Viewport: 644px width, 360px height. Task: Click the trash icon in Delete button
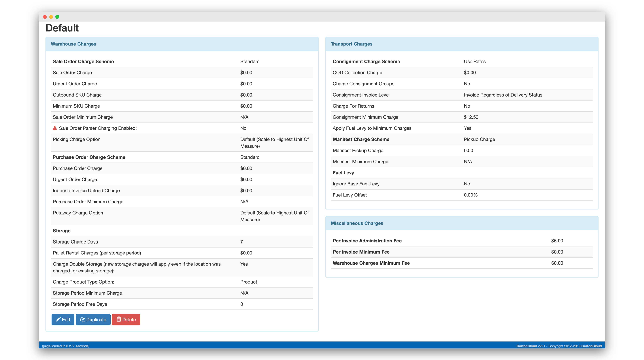(x=119, y=319)
